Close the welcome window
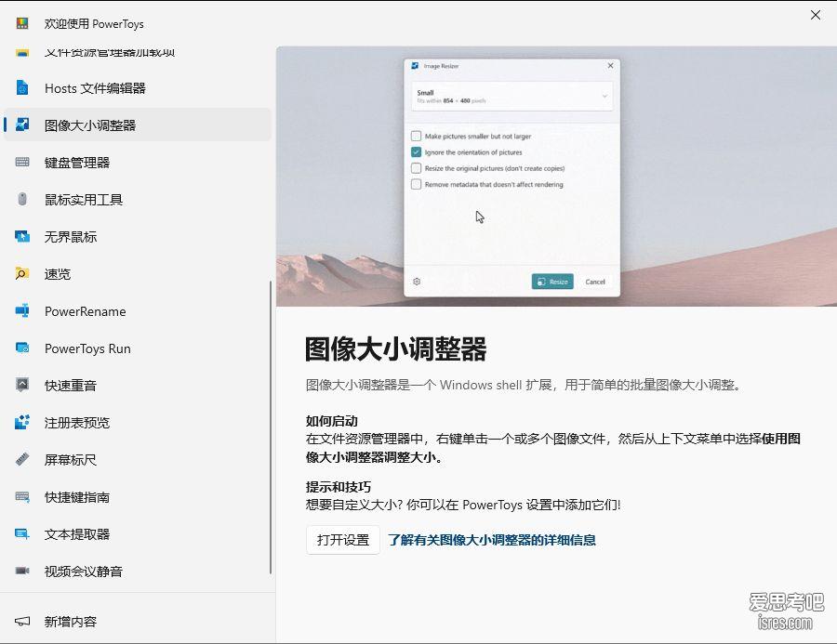Screen dimensions: 837x644 pos(815,15)
